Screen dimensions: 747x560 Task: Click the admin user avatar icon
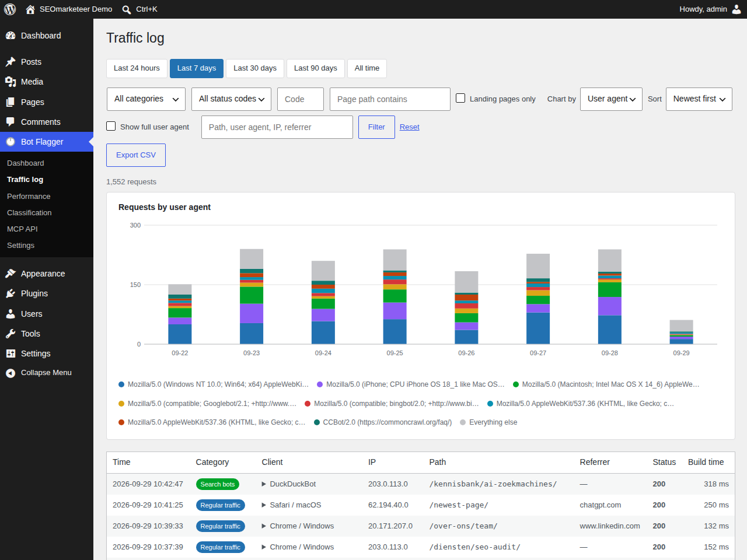coord(736,9)
